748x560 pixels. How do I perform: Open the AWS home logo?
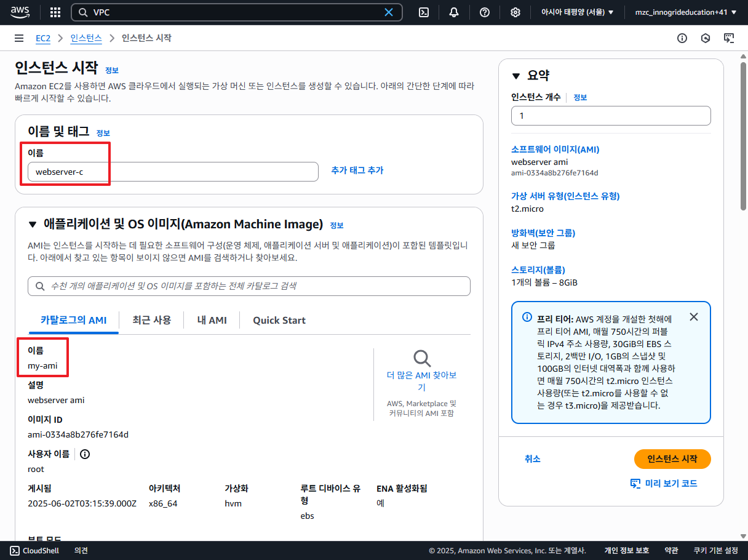pyautogui.click(x=20, y=12)
